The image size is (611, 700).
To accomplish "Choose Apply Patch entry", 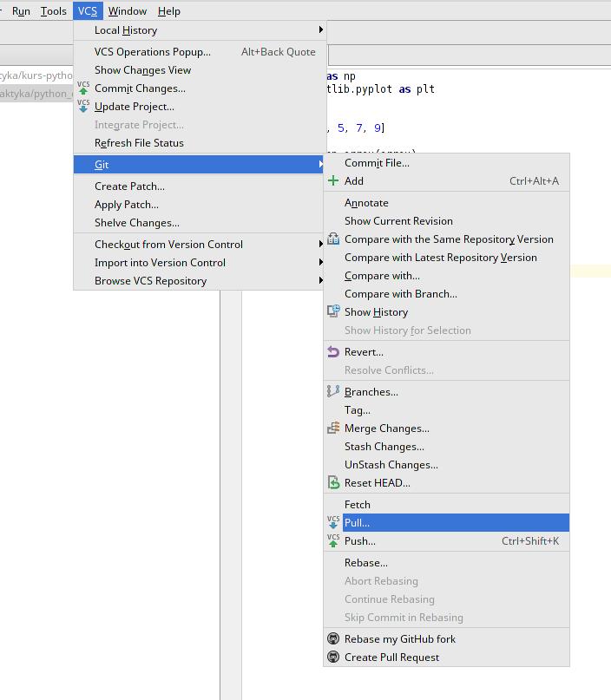I will [x=200, y=205].
